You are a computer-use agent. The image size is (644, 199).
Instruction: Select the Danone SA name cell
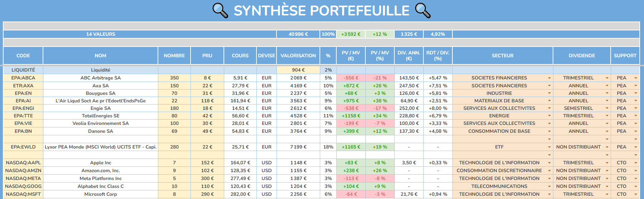coord(101,131)
